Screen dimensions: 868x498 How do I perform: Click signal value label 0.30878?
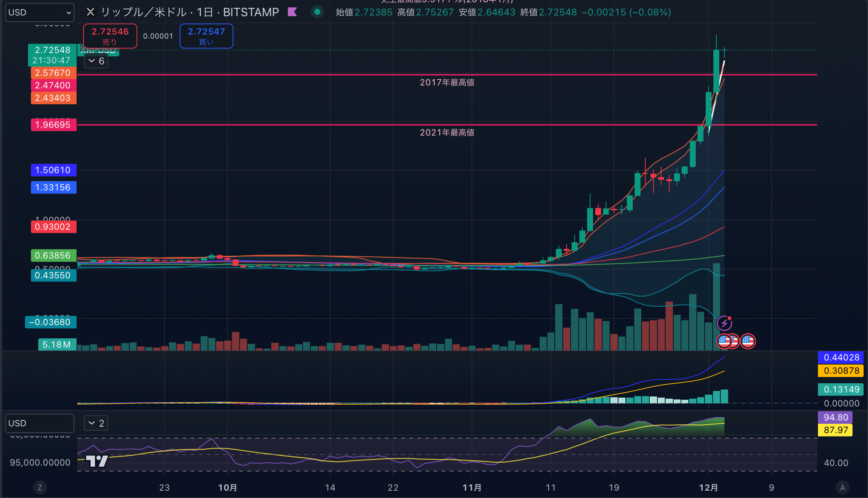841,371
